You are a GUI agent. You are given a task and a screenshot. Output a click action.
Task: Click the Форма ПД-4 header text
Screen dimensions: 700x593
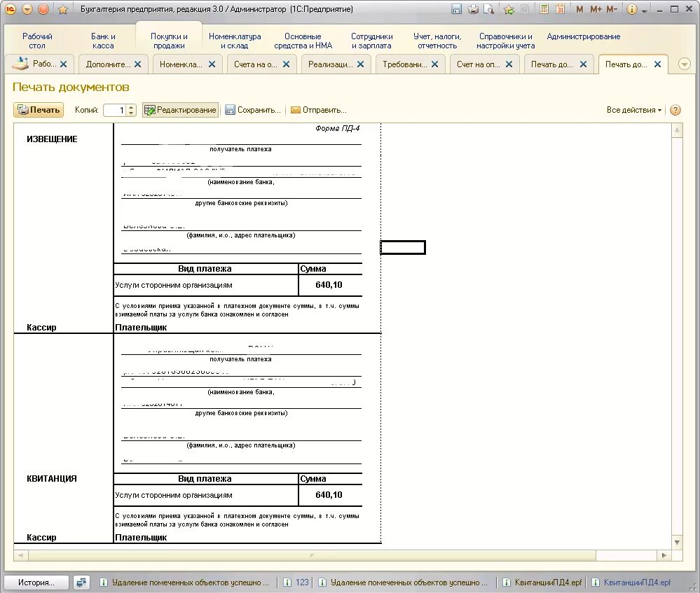pos(338,129)
